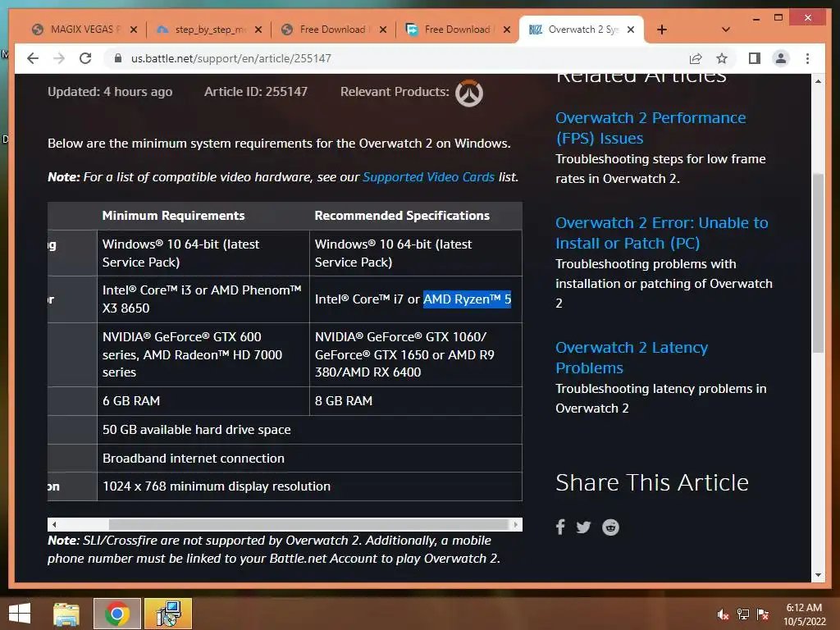Click the GTX 1060 recommended GPU cell

(x=416, y=354)
